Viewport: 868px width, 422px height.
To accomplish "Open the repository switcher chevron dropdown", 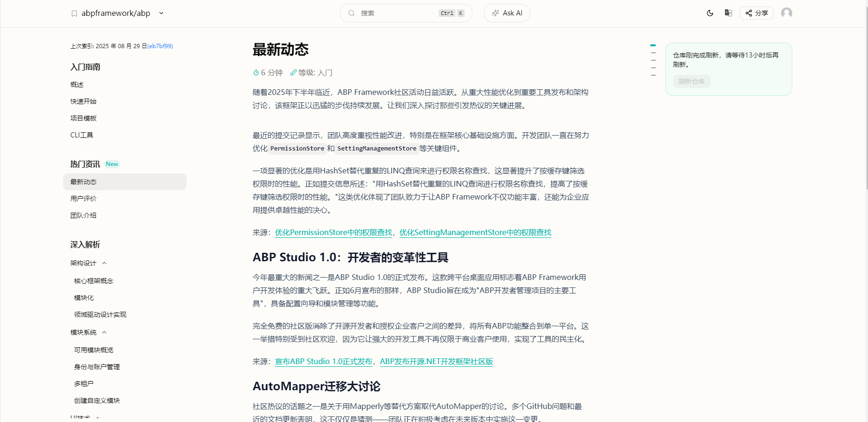I will 161,13.
